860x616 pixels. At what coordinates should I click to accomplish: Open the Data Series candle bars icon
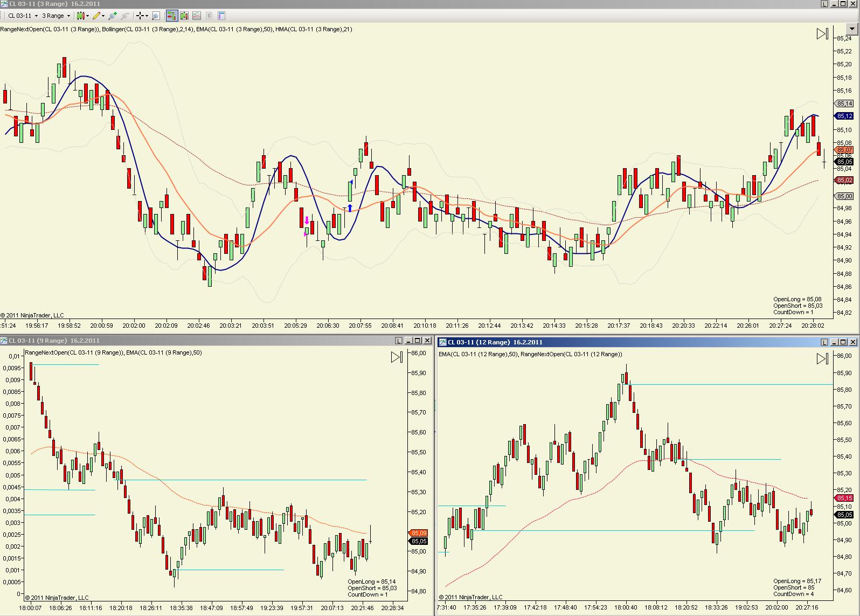tap(184, 16)
